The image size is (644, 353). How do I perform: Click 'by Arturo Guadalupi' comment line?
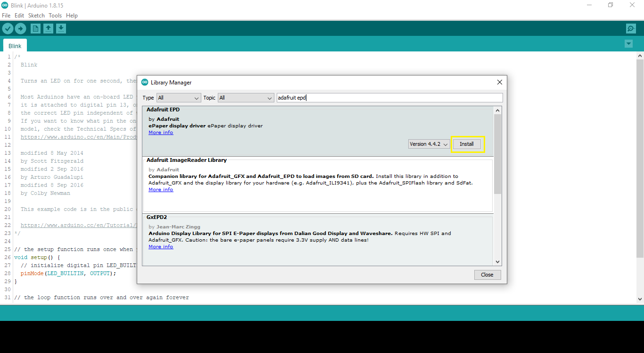52,177
